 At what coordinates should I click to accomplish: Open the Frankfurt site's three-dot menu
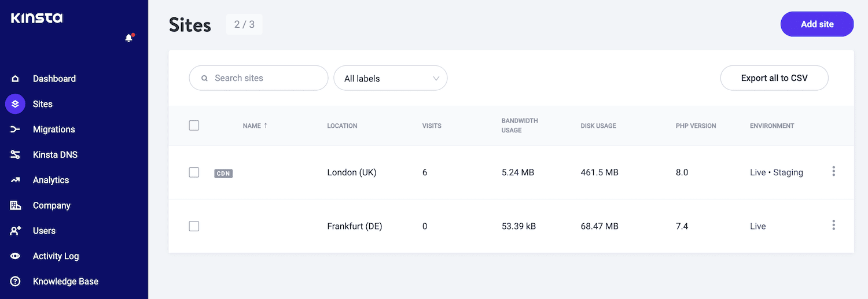click(x=833, y=225)
